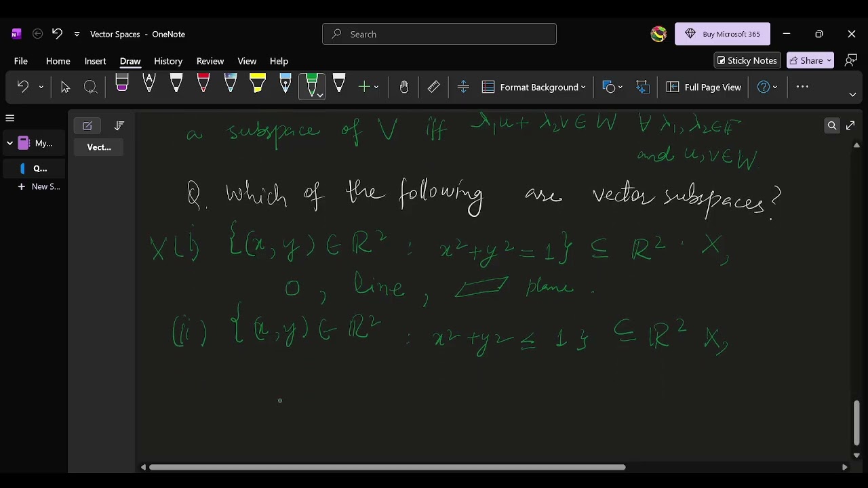
Task: Open the green pen options chevron
Action: pos(319,96)
